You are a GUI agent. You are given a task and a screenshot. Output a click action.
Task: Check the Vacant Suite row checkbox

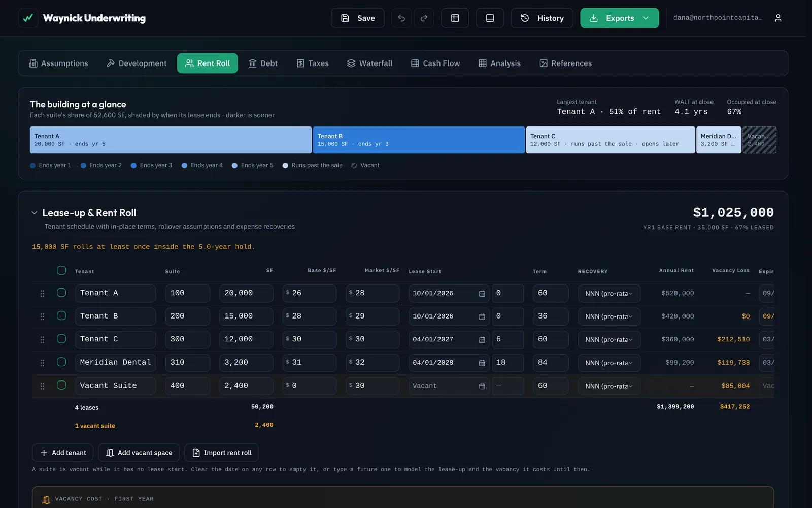(x=61, y=385)
